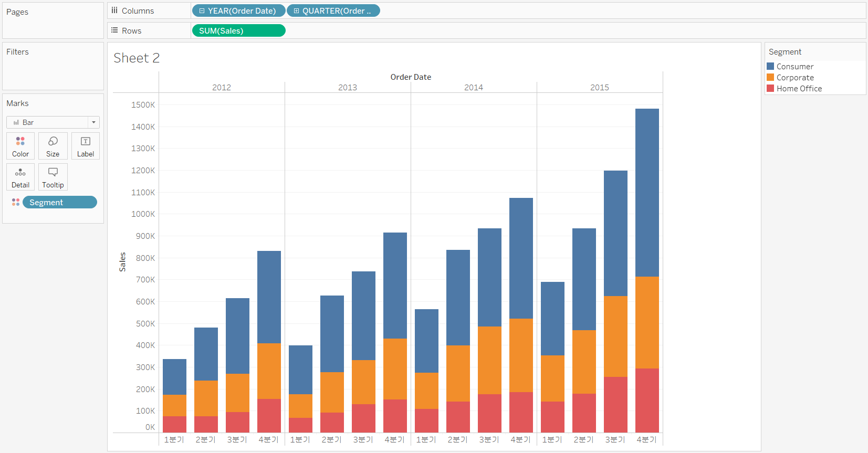Select the 2013 year header

348,88
